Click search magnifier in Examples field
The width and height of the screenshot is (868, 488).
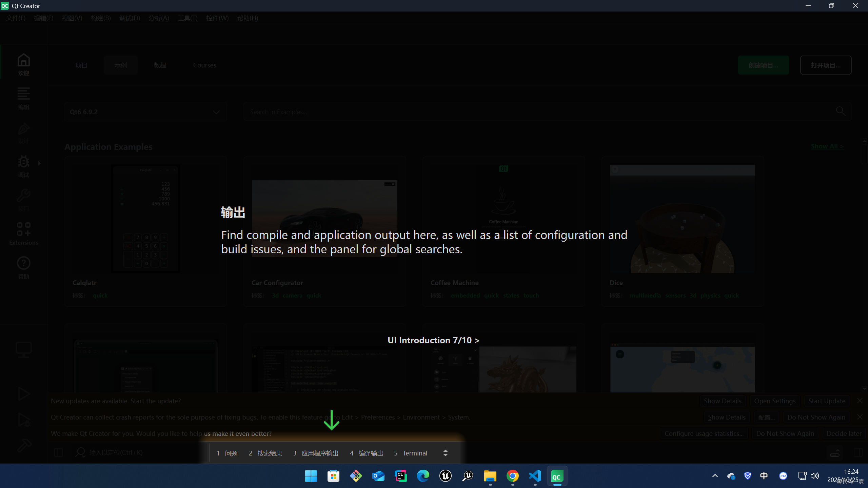(x=841, y=111)
